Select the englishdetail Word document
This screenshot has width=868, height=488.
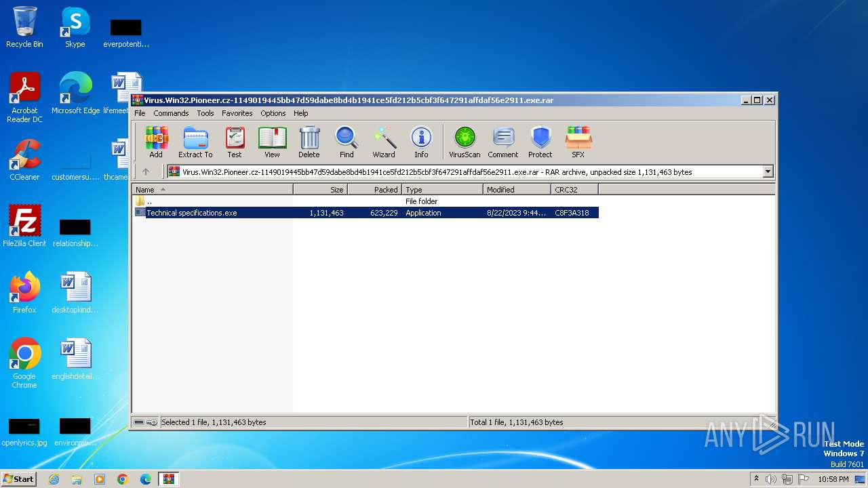75,359
